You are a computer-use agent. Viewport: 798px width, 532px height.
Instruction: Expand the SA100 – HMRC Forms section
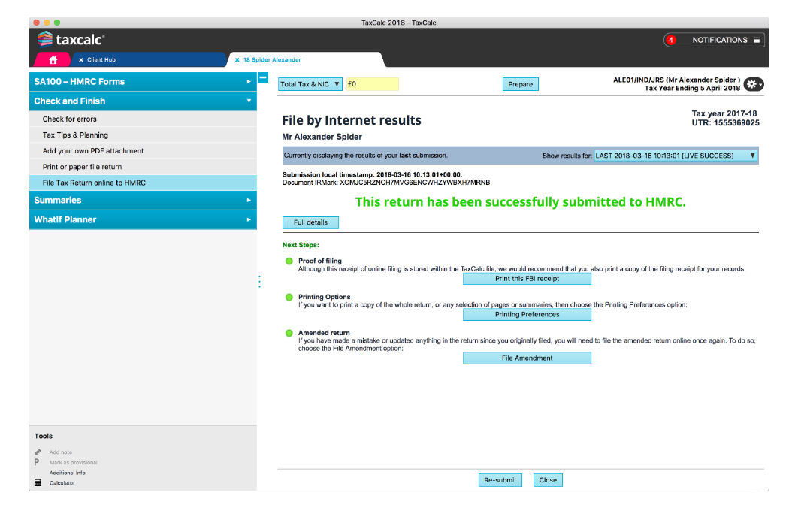(x=143, y=81)
